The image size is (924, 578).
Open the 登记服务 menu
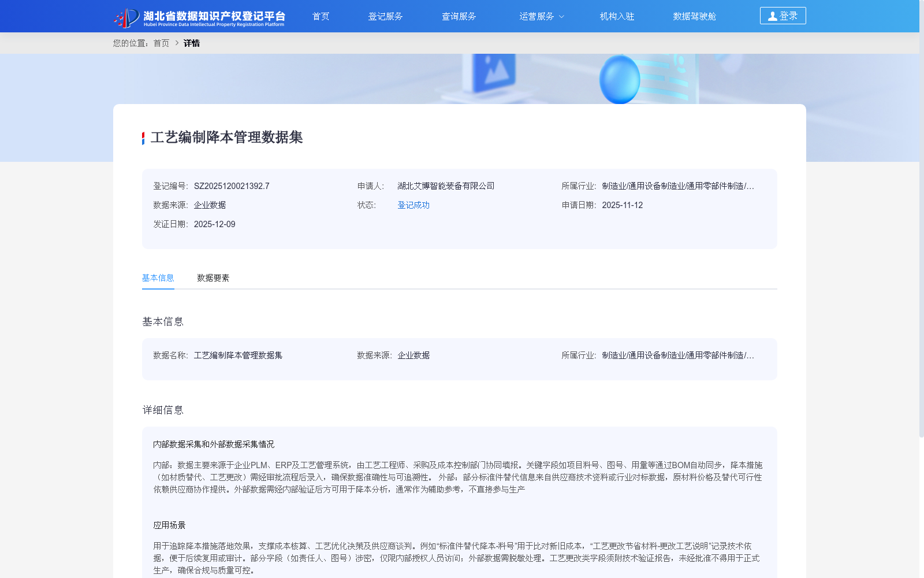tap(385, 16)
